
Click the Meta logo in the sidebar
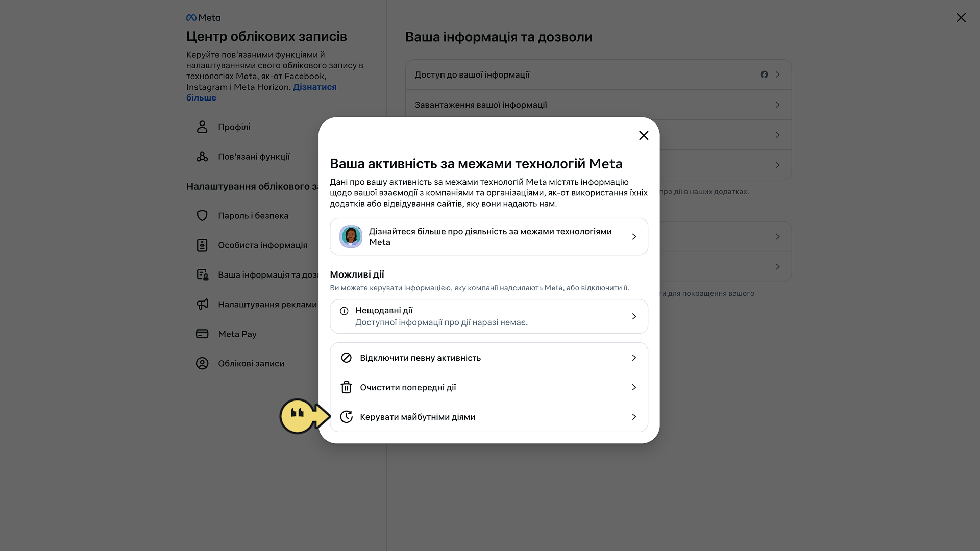[x=203, y=18]
